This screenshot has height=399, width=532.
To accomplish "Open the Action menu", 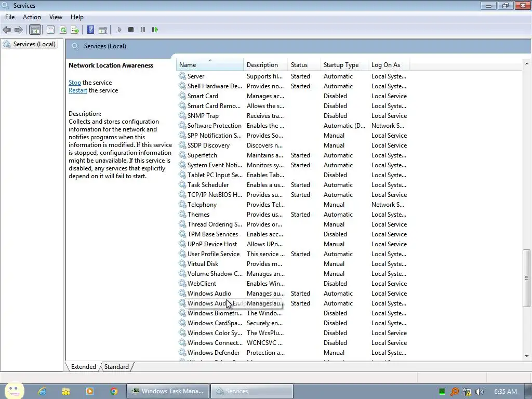I will point(32,17).
